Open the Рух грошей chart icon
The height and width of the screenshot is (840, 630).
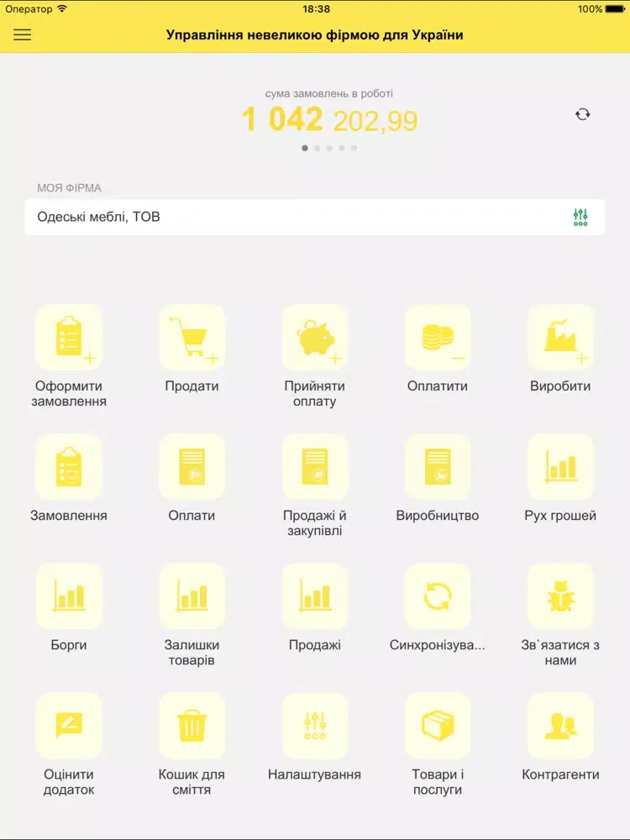pyautogui.click(x=560, y=466)
